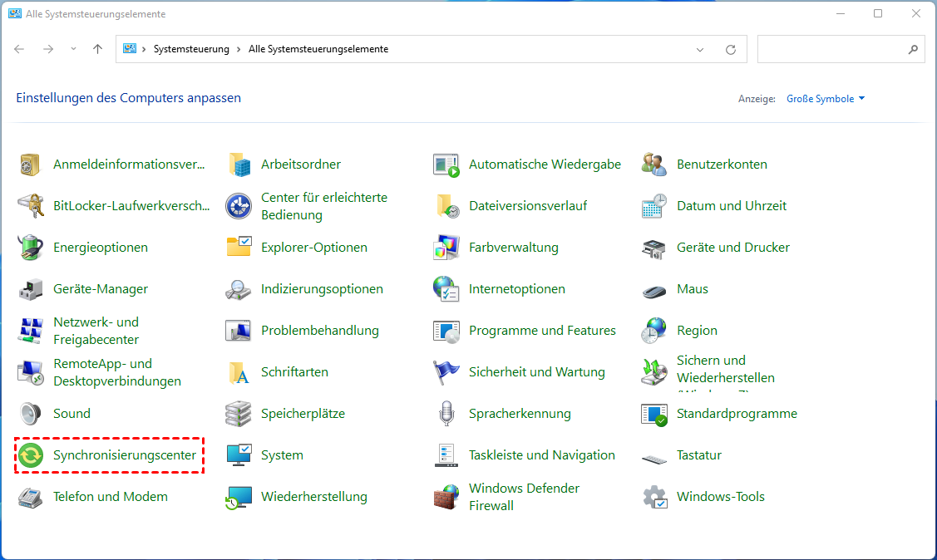Expand the Anzeige 'Große Symbole' dropdown

(826, 99)
